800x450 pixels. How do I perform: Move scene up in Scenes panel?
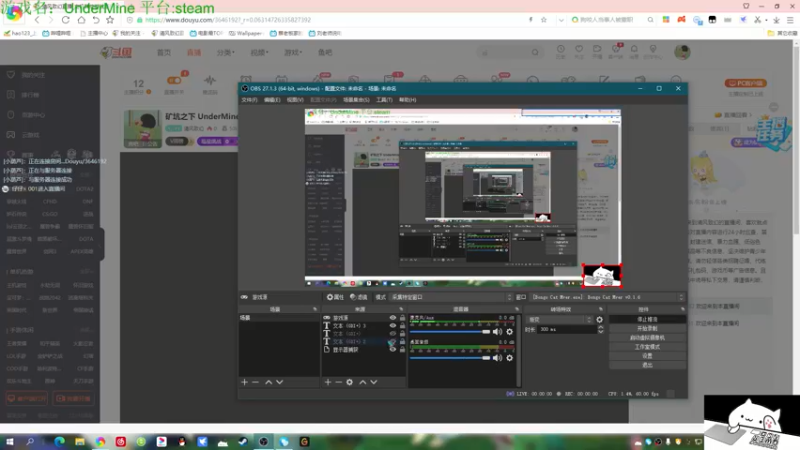click(268, 382)
